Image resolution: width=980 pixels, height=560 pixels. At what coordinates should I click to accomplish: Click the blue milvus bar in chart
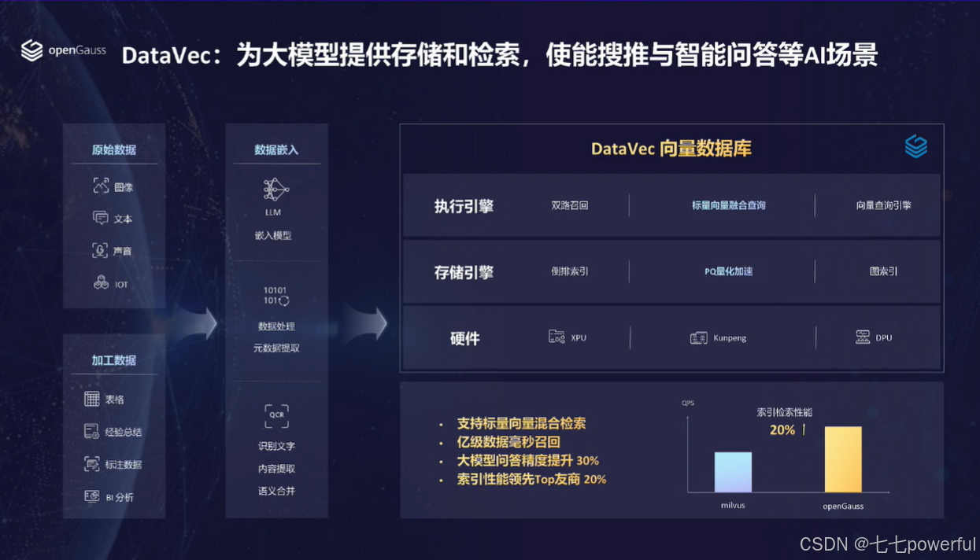733,472
